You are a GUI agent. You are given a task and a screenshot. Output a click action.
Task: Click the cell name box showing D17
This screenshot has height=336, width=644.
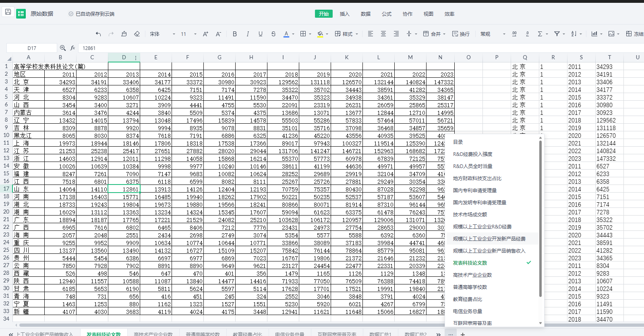click(32, 48)
